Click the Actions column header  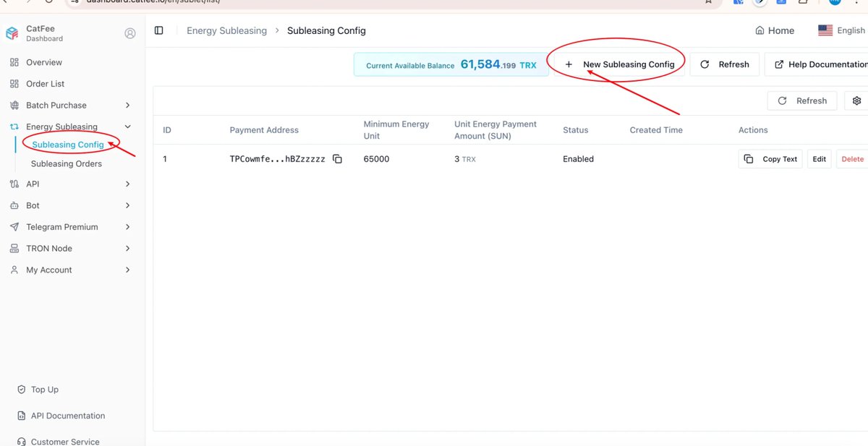pyautogui.click(x=753, y=130)
